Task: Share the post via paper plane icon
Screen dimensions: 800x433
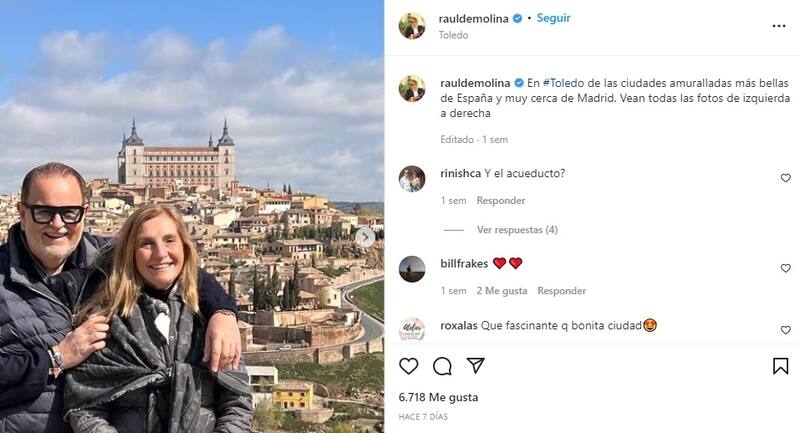Action: click(476, 365)
